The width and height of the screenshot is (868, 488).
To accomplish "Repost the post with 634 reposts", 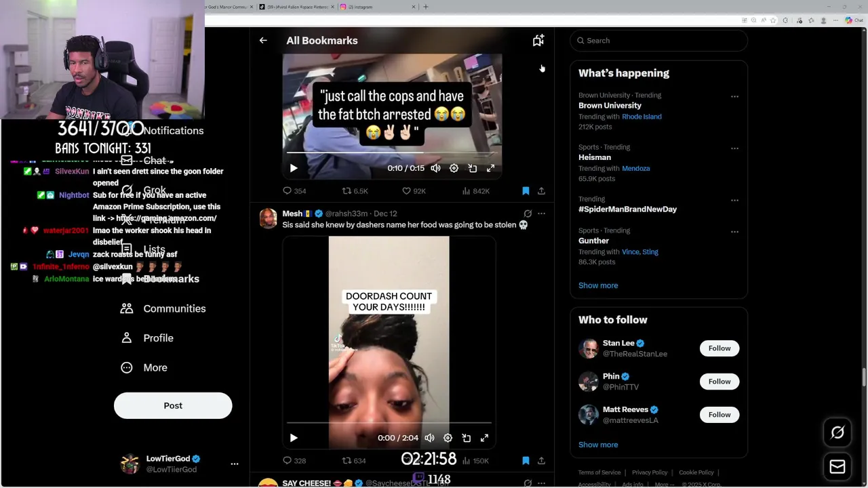I will point(354,461).
